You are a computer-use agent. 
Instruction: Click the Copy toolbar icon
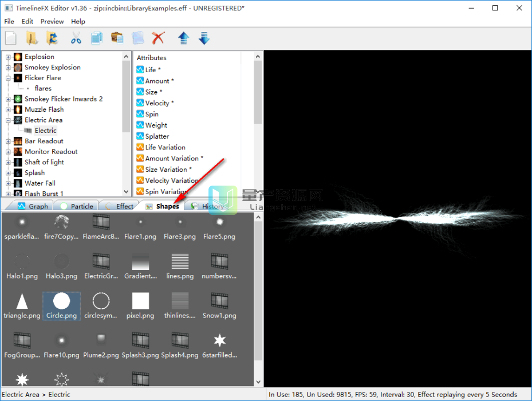[97, 38]
